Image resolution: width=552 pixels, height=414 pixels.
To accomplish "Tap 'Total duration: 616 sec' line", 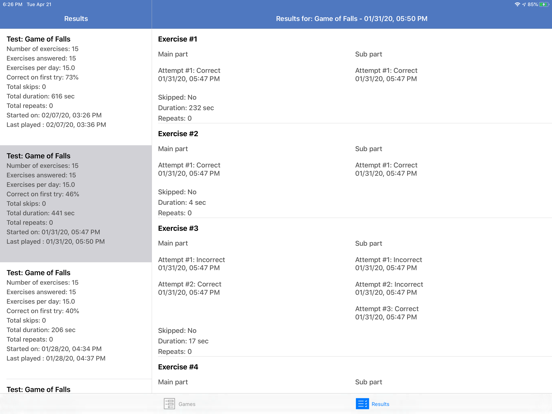I will click(40, 96).
